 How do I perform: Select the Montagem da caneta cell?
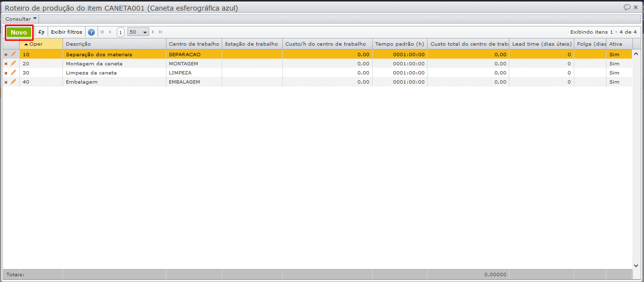[x=114, y=63]
